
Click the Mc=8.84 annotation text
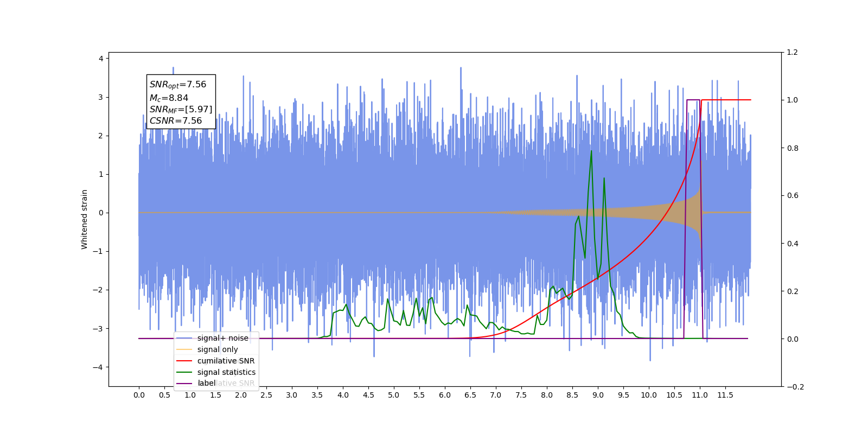point(169,98)
